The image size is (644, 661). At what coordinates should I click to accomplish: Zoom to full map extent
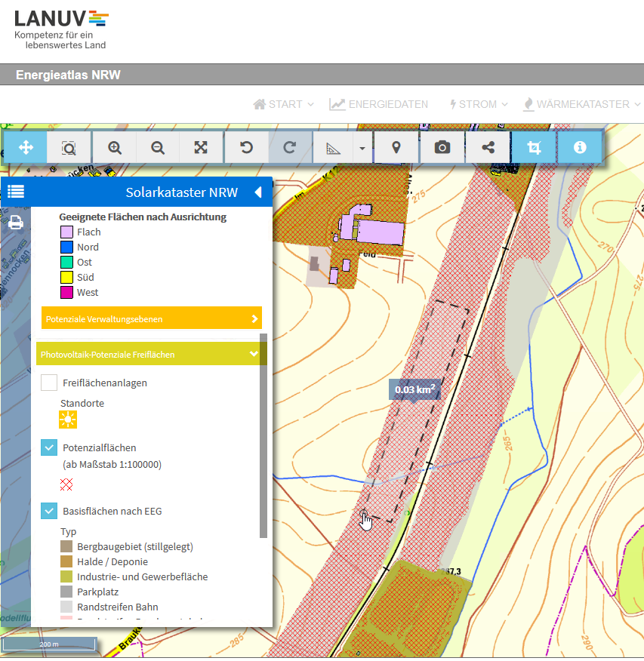click(201, 148)
